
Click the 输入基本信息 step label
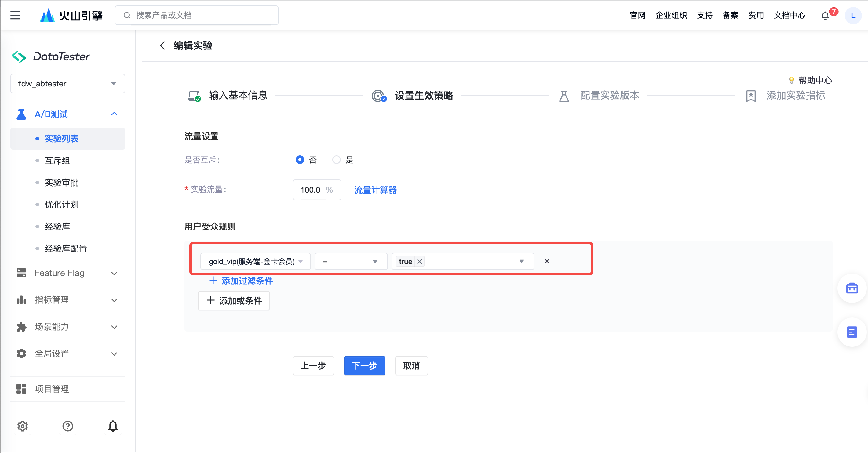point(238,96)
